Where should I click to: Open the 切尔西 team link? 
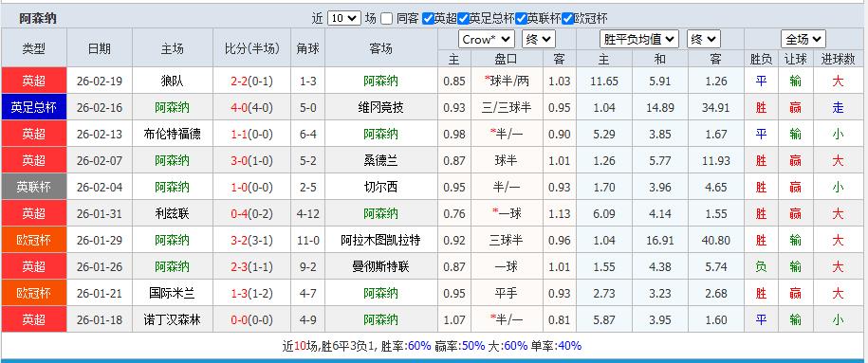[x=380, y=188]
